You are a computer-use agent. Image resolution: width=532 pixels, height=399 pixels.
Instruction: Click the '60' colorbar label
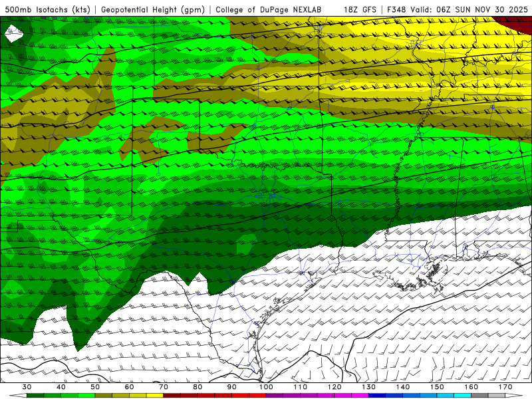pos(129,387)
